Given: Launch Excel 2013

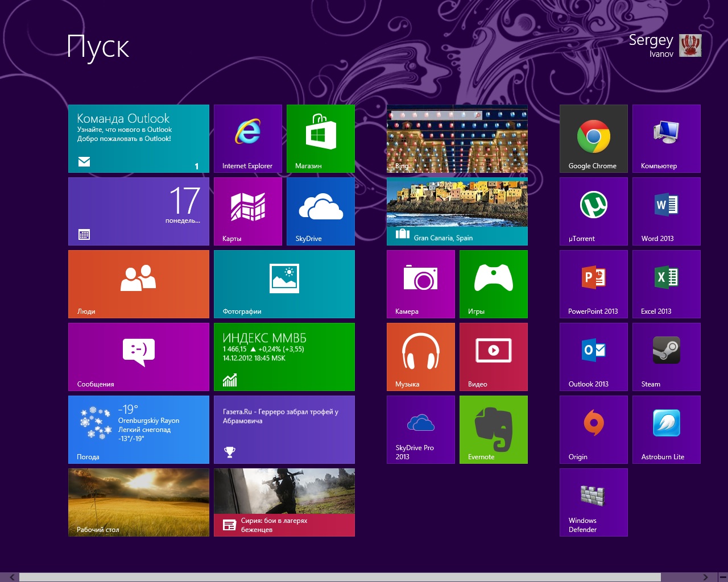Looking at the screenshot, I should pos(667,284).
